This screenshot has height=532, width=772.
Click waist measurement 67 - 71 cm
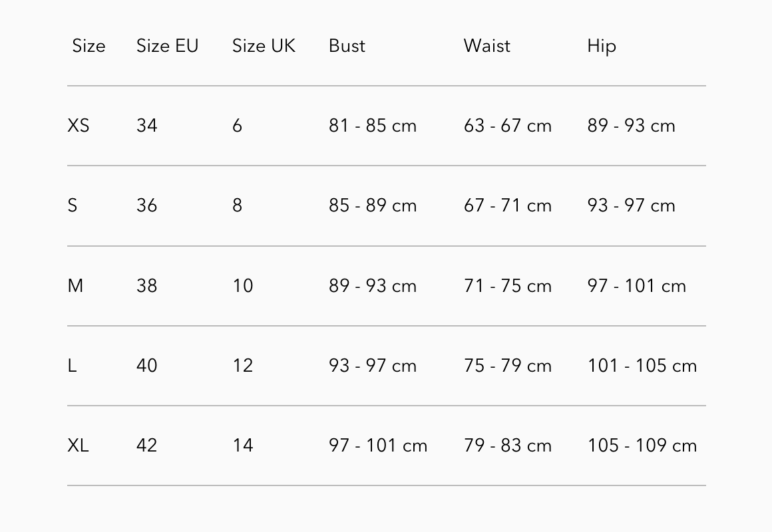[507, 205]
